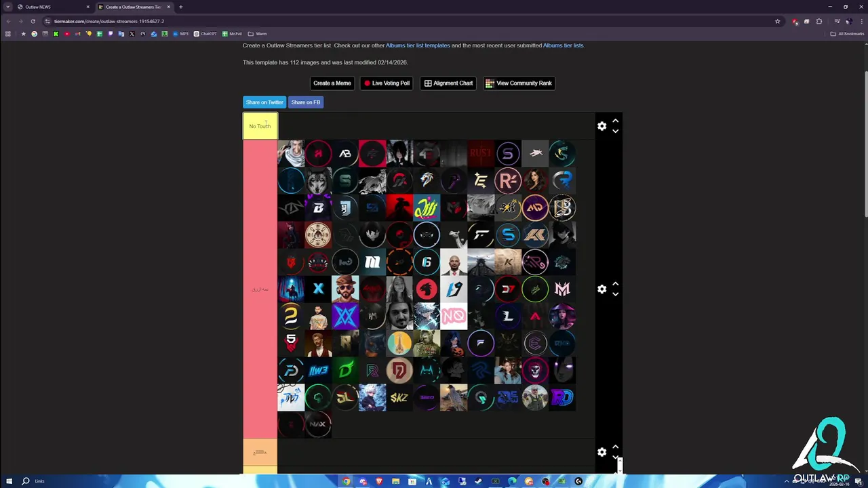Screen dimensions: 868x488
Task: Switch to the Outlaw NEWS tab
Action: pyautogui.click(x=53, y=7)
